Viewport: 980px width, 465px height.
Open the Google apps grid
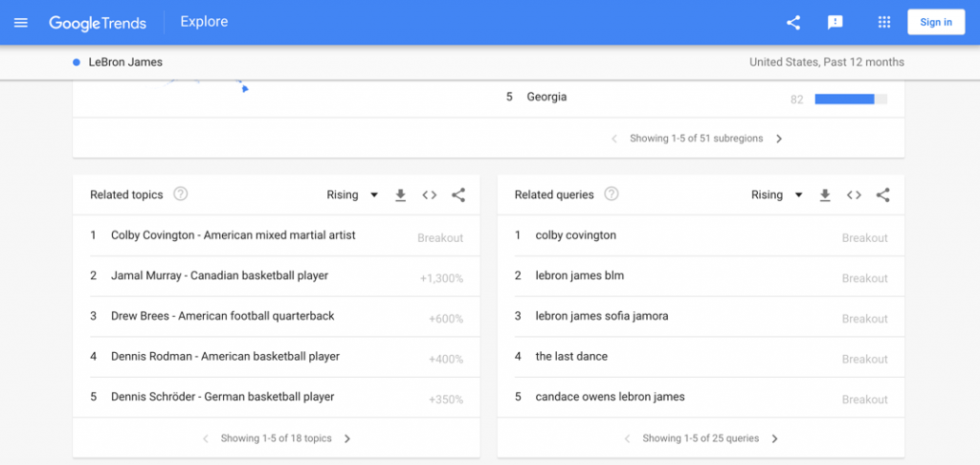pyautogui.click(x=883, y=23)
